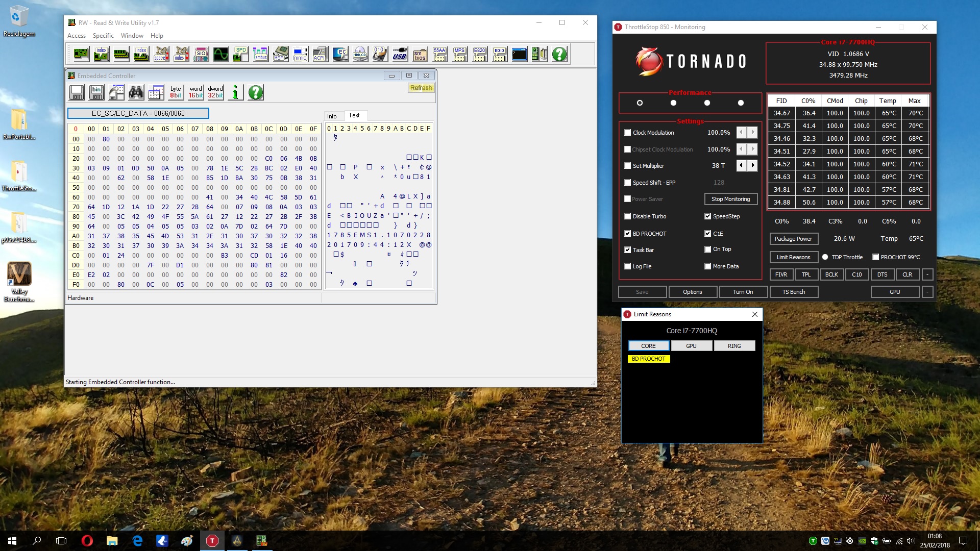Enable the Speed Shift - EPP checkbox
The height and width of the screenshot is (551, 980).
pos(628,183)
